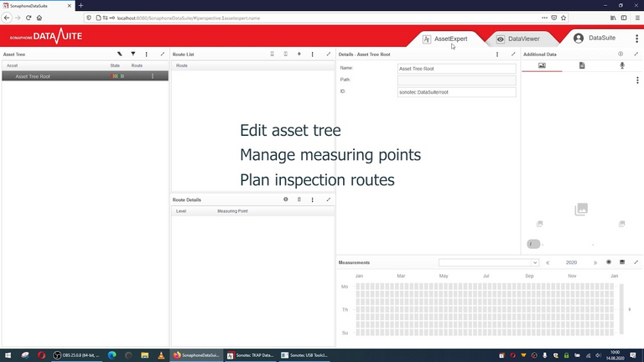This screenshot has width=644, height=362.
Task: Toggle the record dot view in Measurements
Action: [x=609, y=262]
